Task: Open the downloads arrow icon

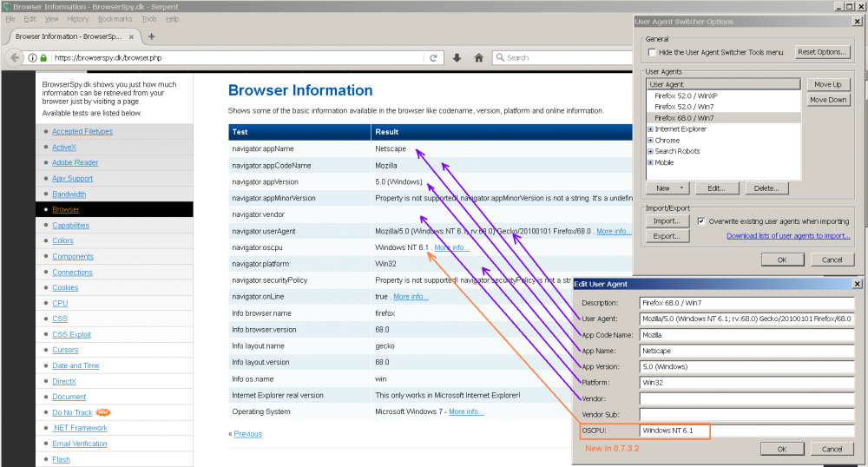Action: coord(457,58)
